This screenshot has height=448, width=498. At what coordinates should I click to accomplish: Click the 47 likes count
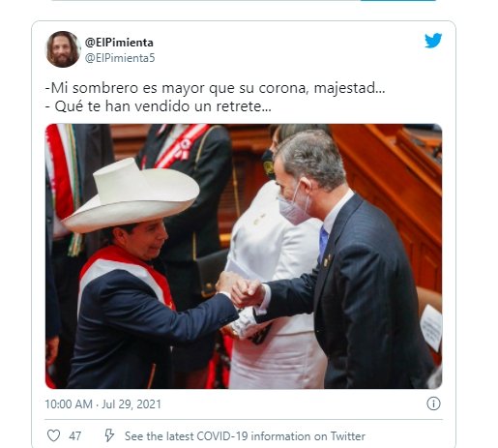(x=74, y=436)
